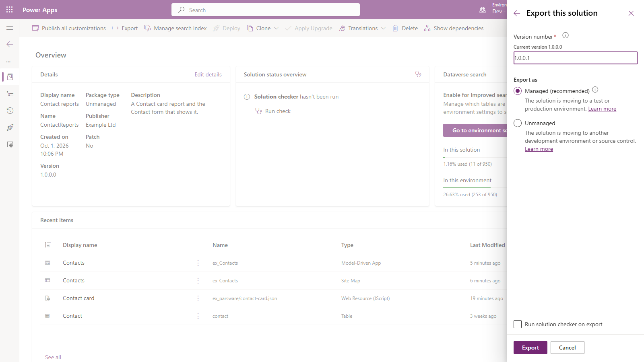Click Delete in the command bar
This screenshot has width=644, height=362.
coord(405,28)
